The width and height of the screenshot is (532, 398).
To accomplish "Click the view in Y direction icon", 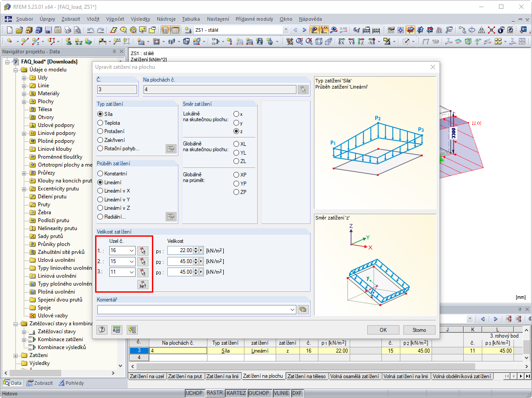I will point(351,41).
